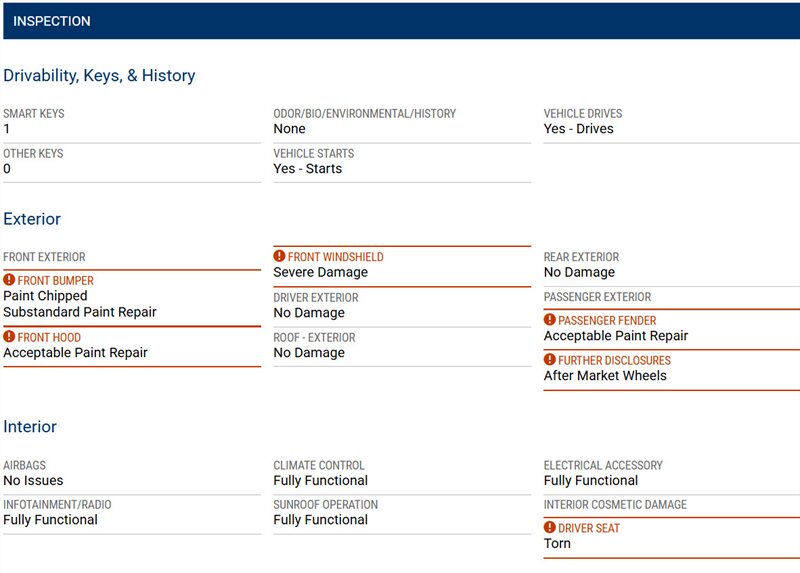Click the Passenger Fender alert icon
Viewport: 800px width, 573px height.
click(x=550, y=320)
